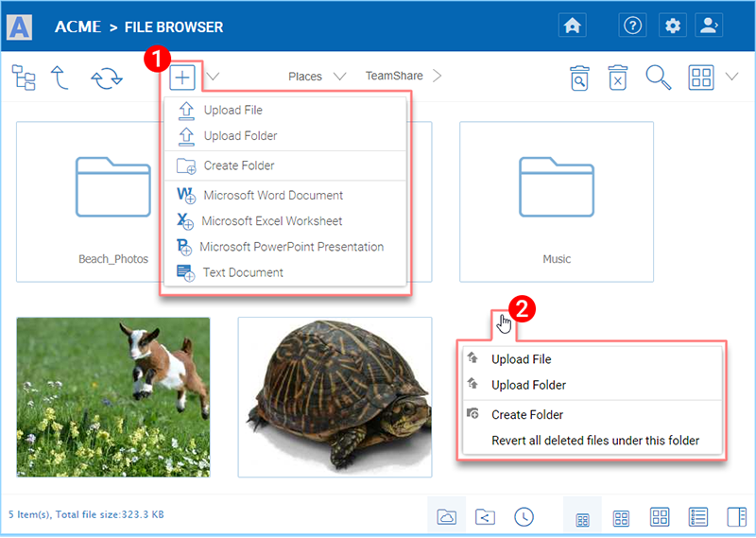Go up one folder level
Image resolution: width=756 pixels, height=538 pixels.
[x=61, y=77]
